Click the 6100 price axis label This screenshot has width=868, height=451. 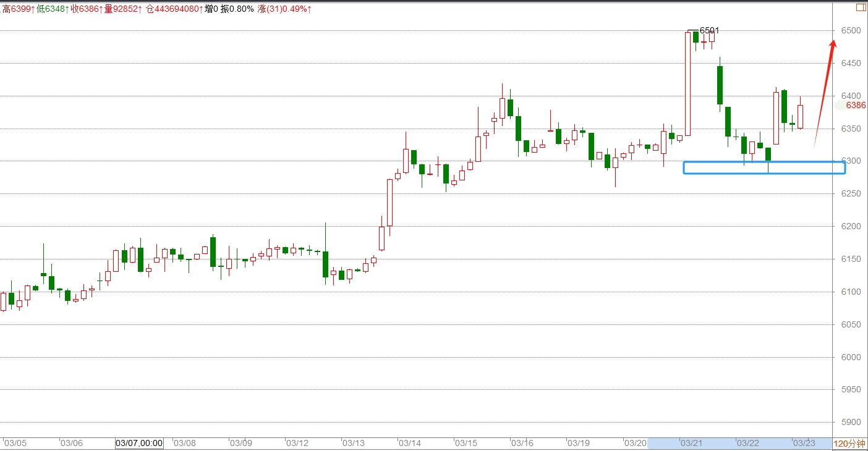[x=851, y=292]
